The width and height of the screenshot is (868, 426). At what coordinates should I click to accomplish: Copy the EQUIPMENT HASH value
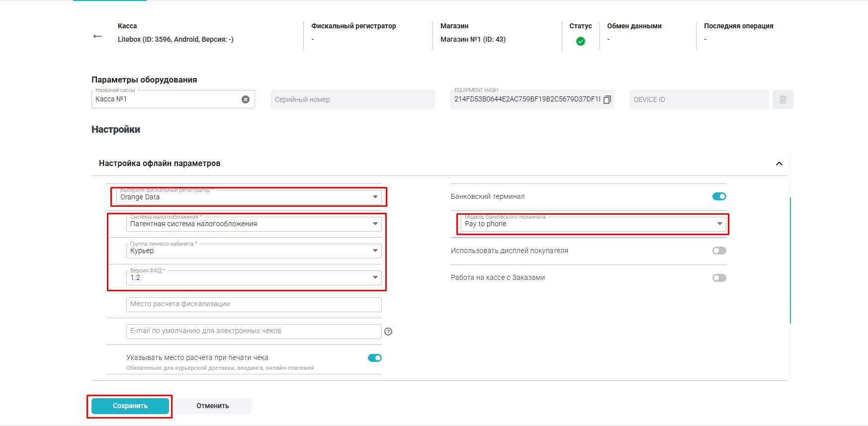[607, 100]
